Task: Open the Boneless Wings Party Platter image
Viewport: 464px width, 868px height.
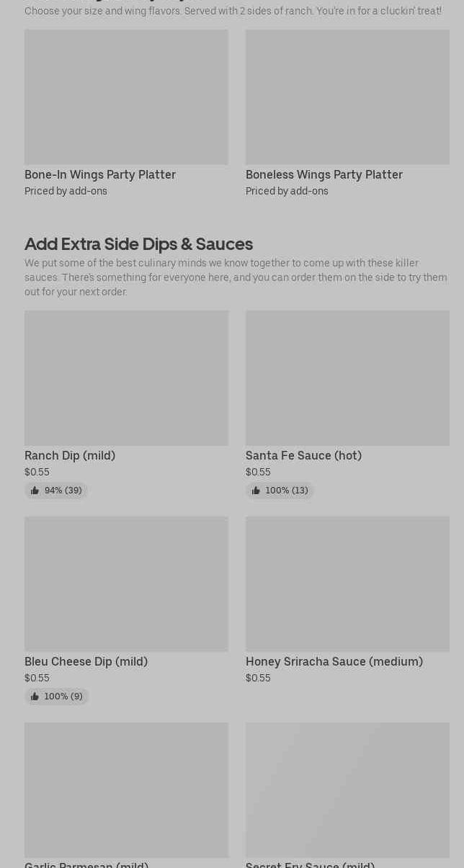Action: pos(347,97)
